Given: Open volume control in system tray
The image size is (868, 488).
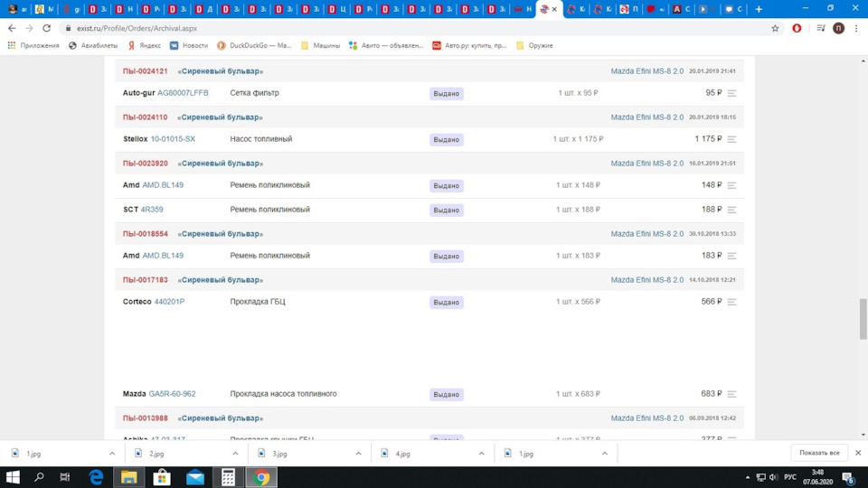Looking at the screenshot, I should [773, 477].
